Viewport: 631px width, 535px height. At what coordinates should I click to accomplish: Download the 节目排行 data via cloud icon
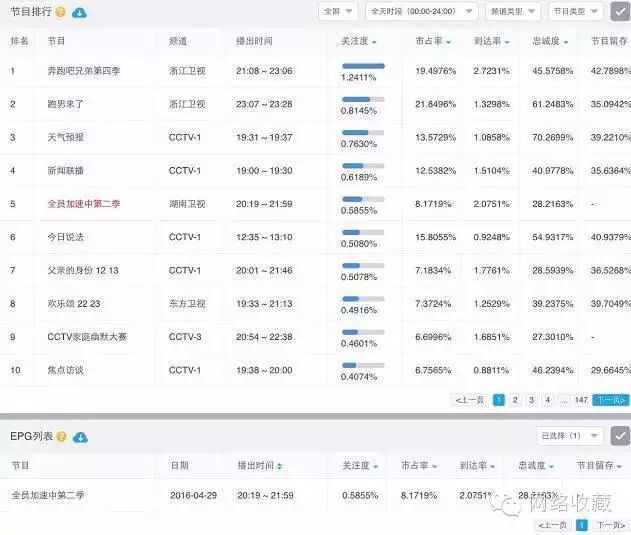[79, 12]
